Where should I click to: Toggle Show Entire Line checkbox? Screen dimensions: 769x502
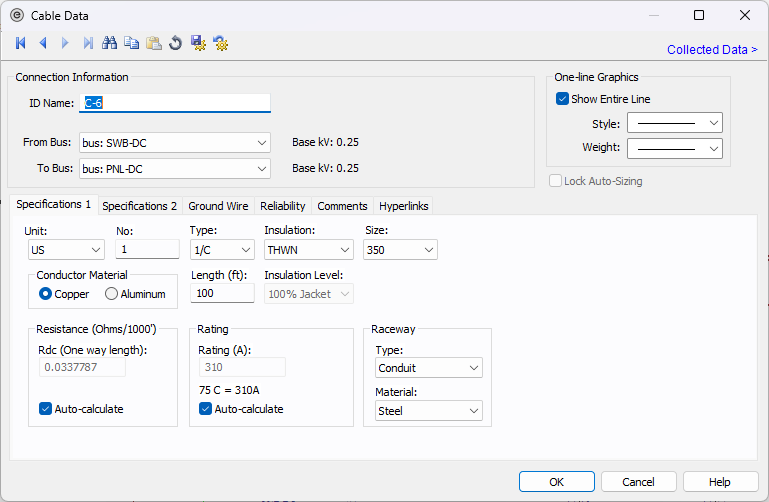pyautogui.click(x=562, y=99)
